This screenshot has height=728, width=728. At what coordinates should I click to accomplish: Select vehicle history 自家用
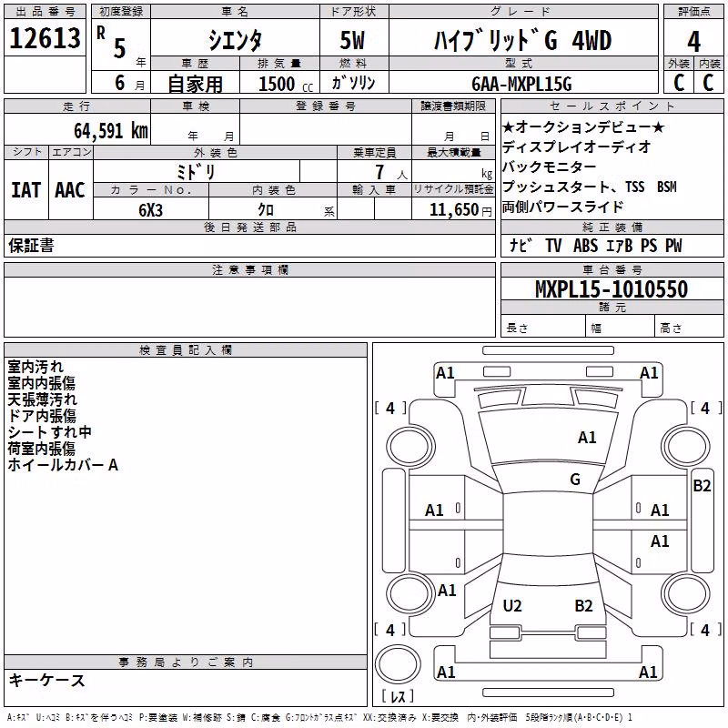195,84
